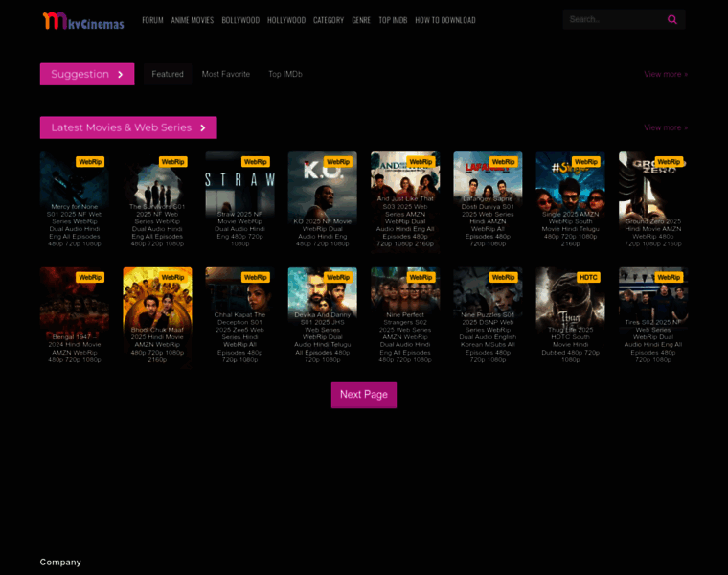Screen dimensions: 728x575
Task: Open the Anime Movies menu
Action: click(x=193, y=20)
